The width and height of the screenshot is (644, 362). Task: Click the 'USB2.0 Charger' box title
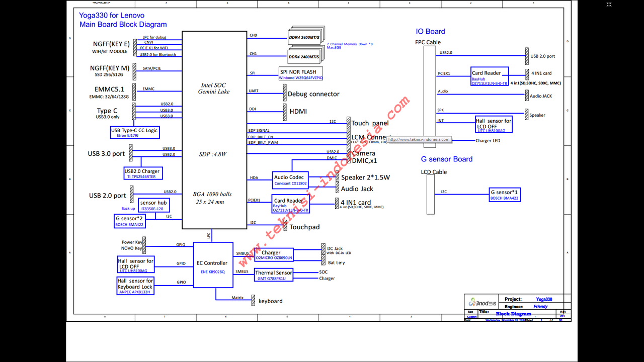tap(142, 171)
